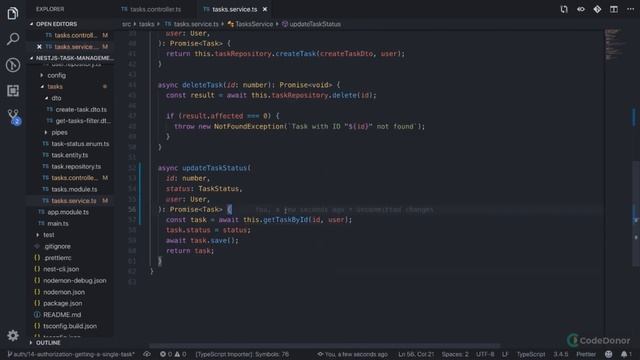
Task: Open tasks.module.ts file
Action: [x=74, y=189]
